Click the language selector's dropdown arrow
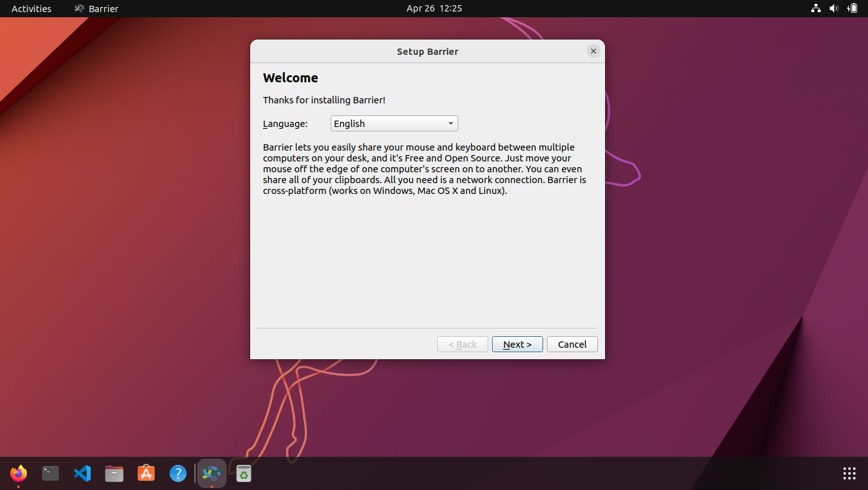This screenshot has width=868, height=490. (451, 123)
